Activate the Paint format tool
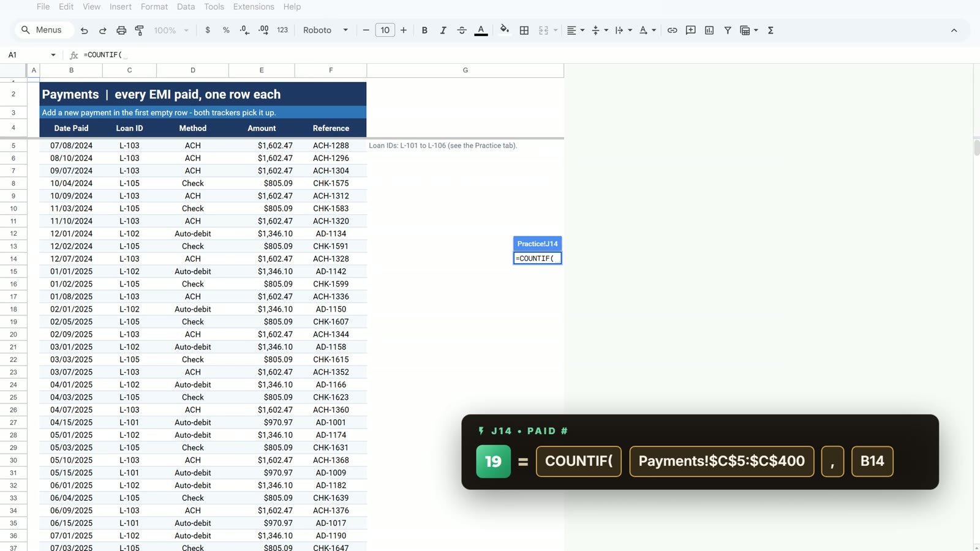980x551 pixels. tap(140, 30)
